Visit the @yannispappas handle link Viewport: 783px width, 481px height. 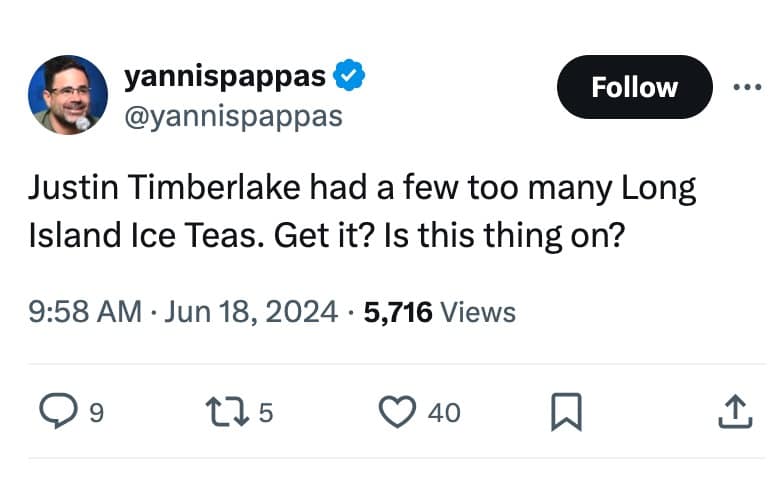coord(232,116)
